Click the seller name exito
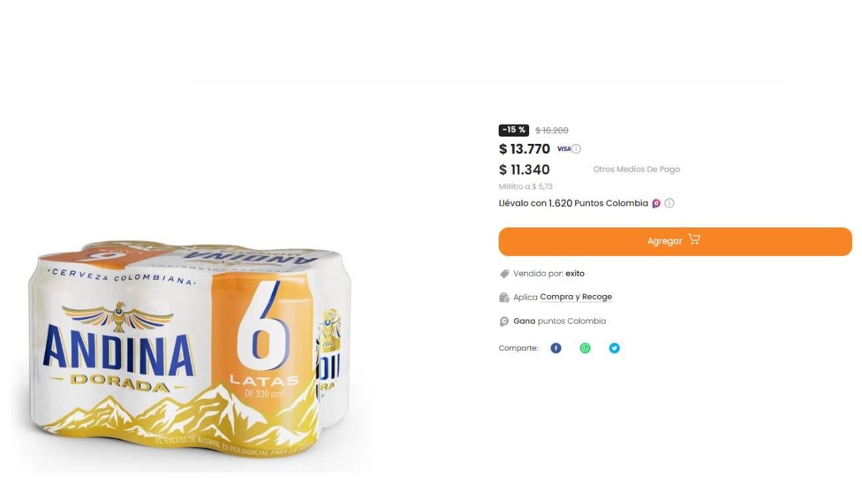The width and height of the screenshot is (862, 504). [x=574, y=273]
